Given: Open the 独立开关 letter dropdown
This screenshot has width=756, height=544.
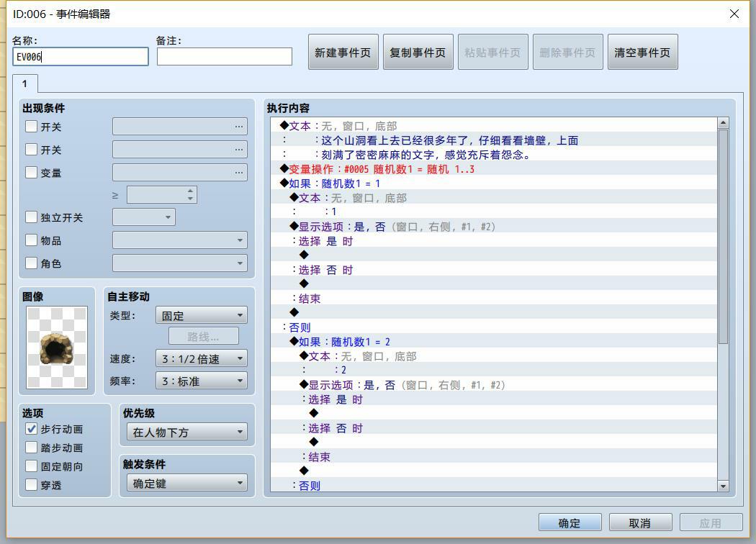Looking at the screenshot, I should 144,217.
